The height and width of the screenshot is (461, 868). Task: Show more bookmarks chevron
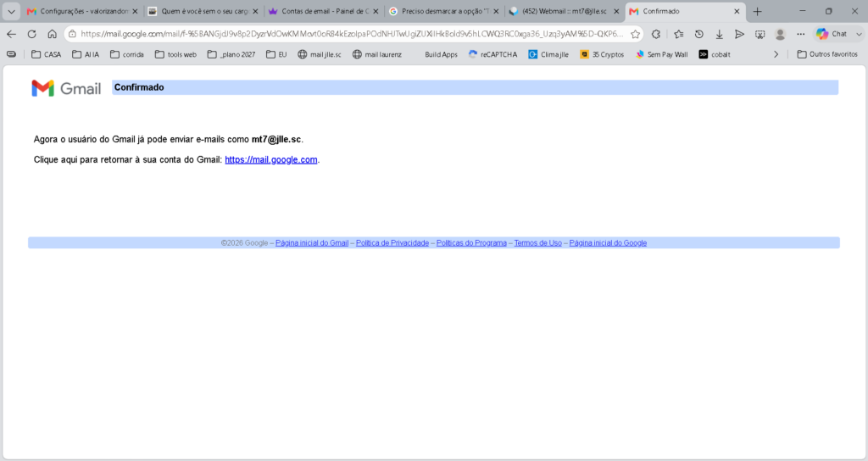pyautogui.click(x=776, y=54)
